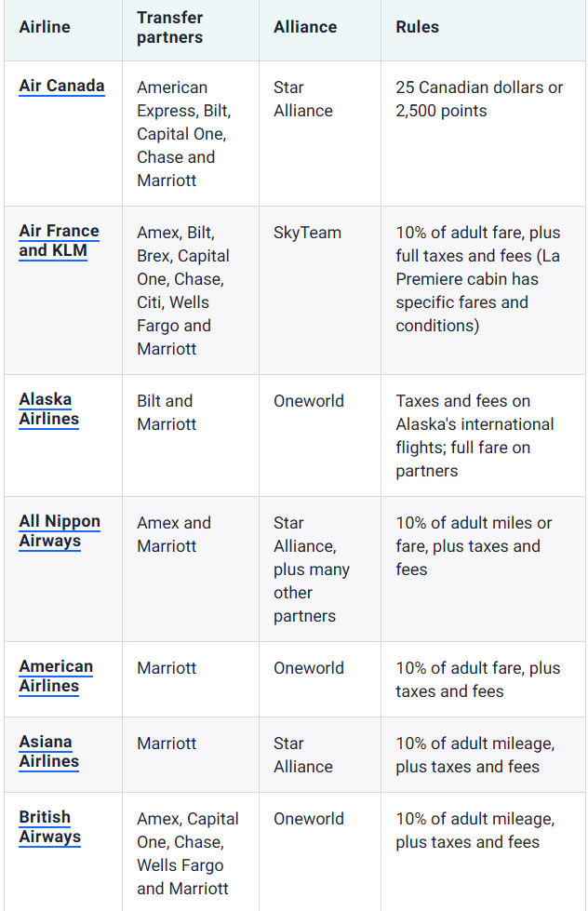Open the All Nippon Airways link
The width and height of the screenshot is (588, 911).
point(59,530)
